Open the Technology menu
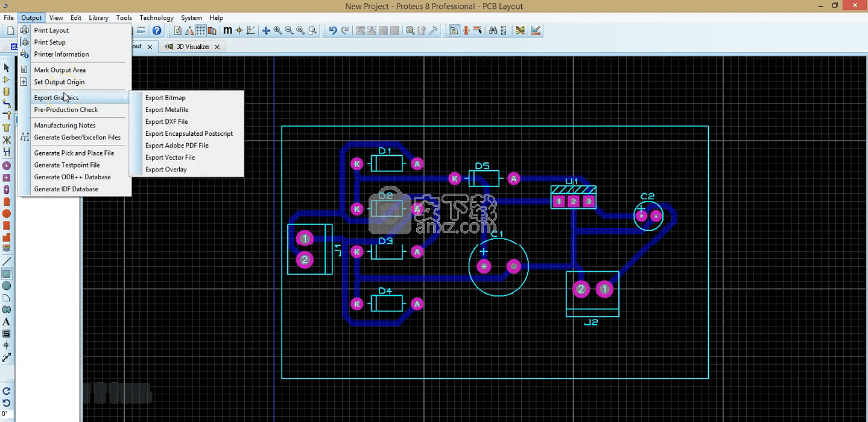This screenshot has width=868, height=422. click(x=156, y=18)
